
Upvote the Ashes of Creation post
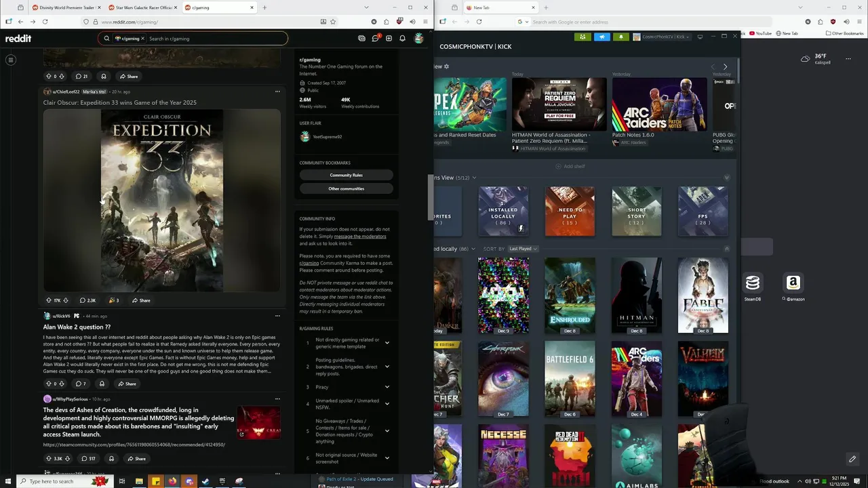(x=48, y=459)
